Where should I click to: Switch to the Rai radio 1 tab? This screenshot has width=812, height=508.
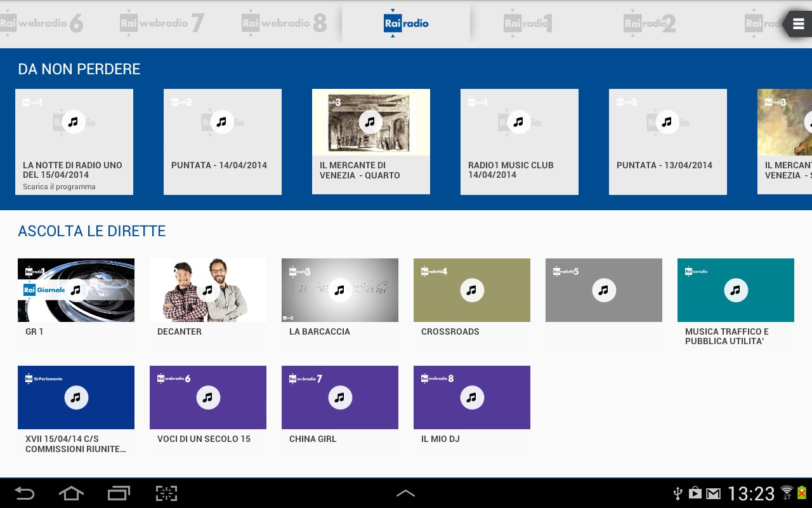pos(528,24)
